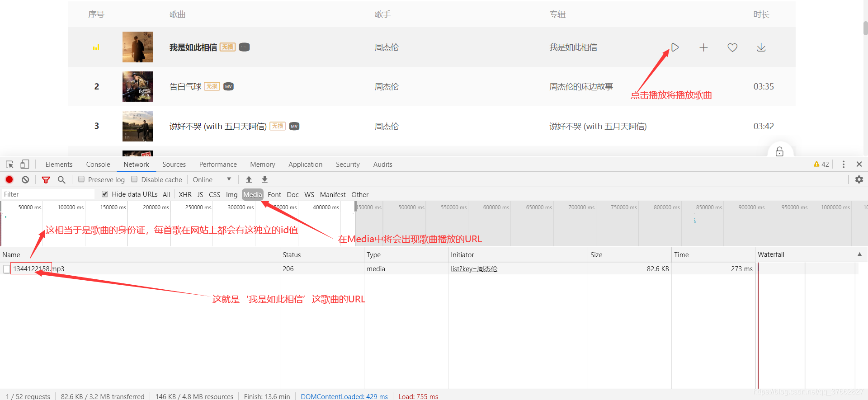The image size is (868, 400).
Task: Enable the Disable cache checkbox
Action: click(x=134, y=179)
